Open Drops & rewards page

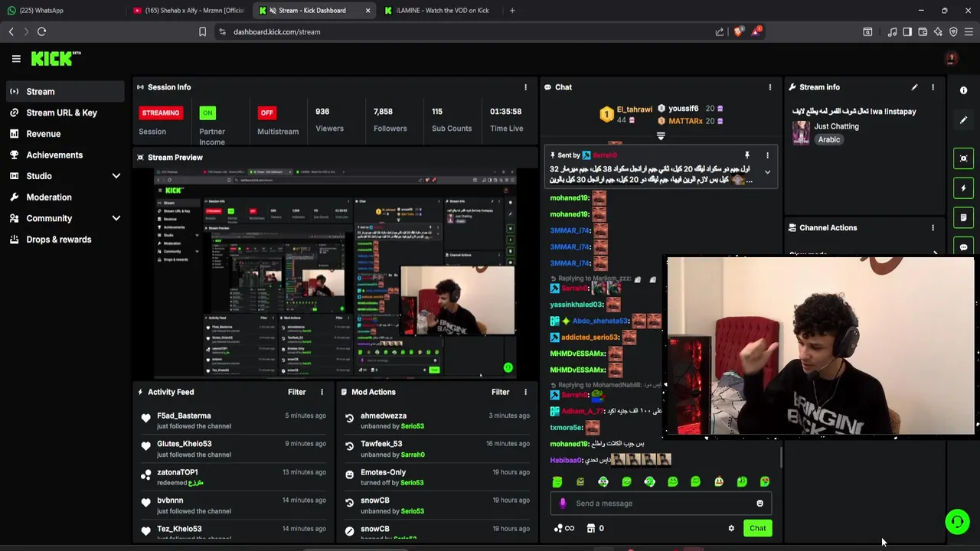click(x=65, y=240)
